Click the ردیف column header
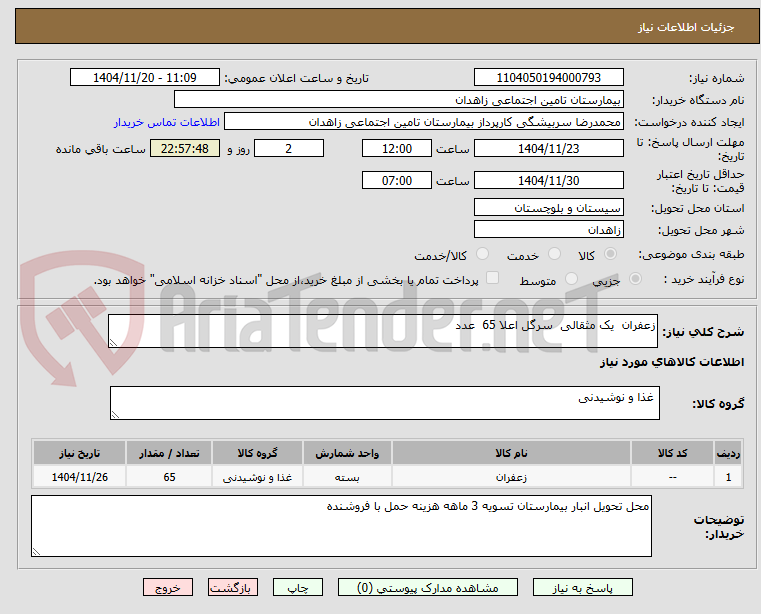This screenshot has height=614, width=761. [728, 453]
